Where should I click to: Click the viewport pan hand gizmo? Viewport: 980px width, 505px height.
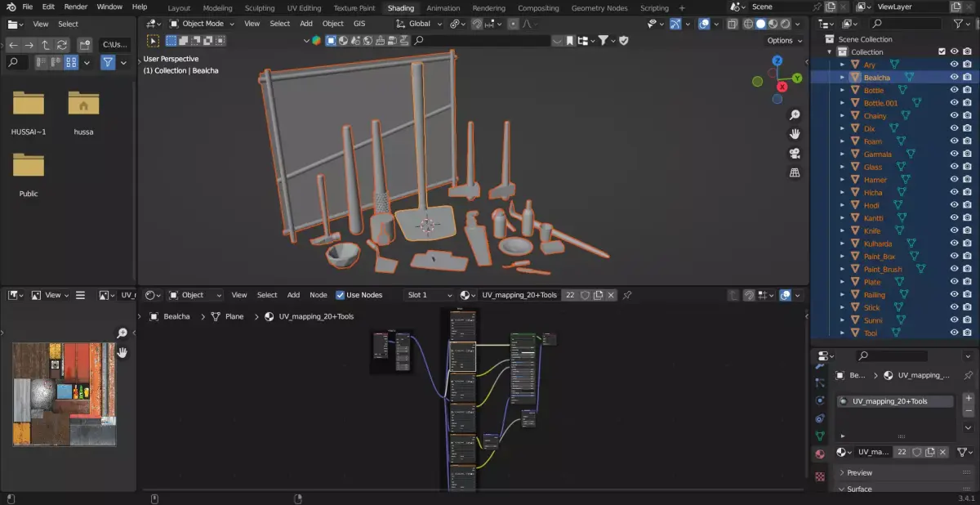click(x=795, y=134)
